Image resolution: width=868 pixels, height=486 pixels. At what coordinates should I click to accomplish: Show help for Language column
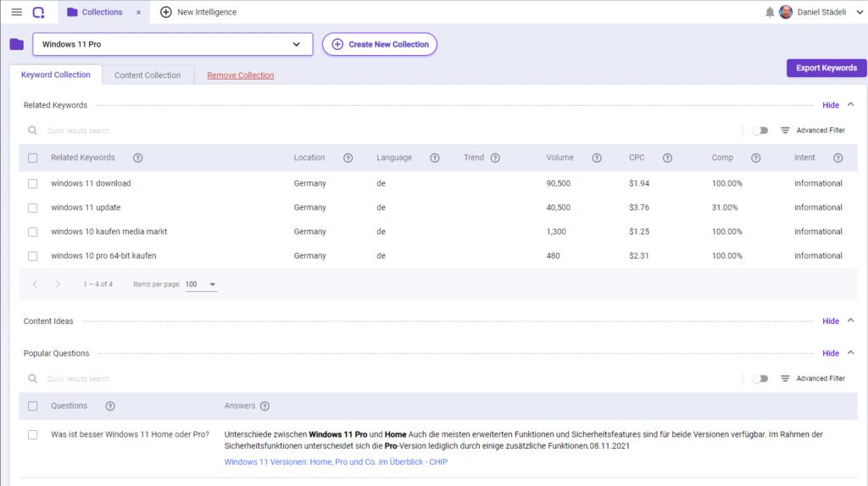[435, 158]
